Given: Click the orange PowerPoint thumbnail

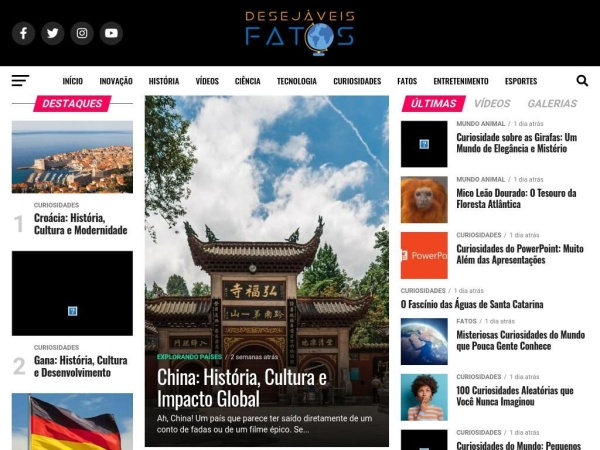Looking at the screenshot, I should (424, 255).
